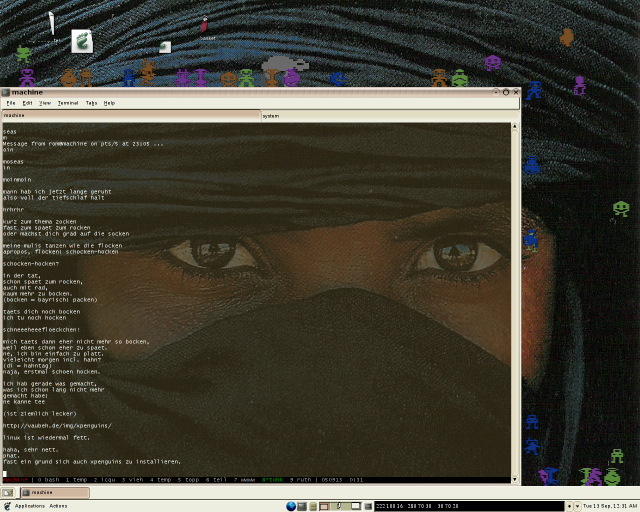Open the View menu
640x512 pixels.
coord(45,103)
